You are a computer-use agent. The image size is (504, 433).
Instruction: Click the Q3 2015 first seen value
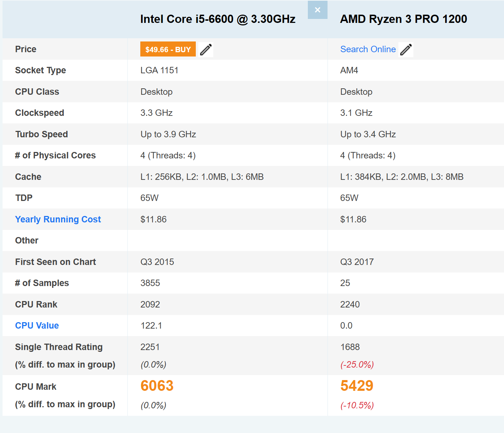[x=157, y=262]
